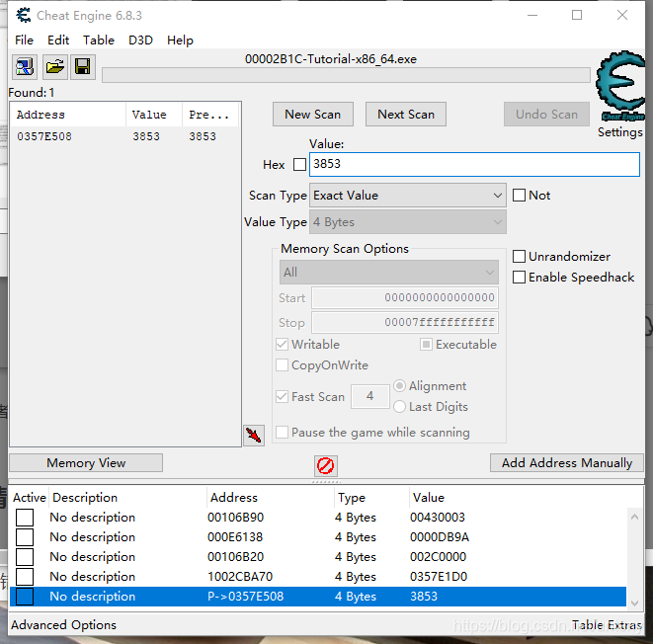
Task: Open the Scan Type dropdown
Action: [408, 196]
